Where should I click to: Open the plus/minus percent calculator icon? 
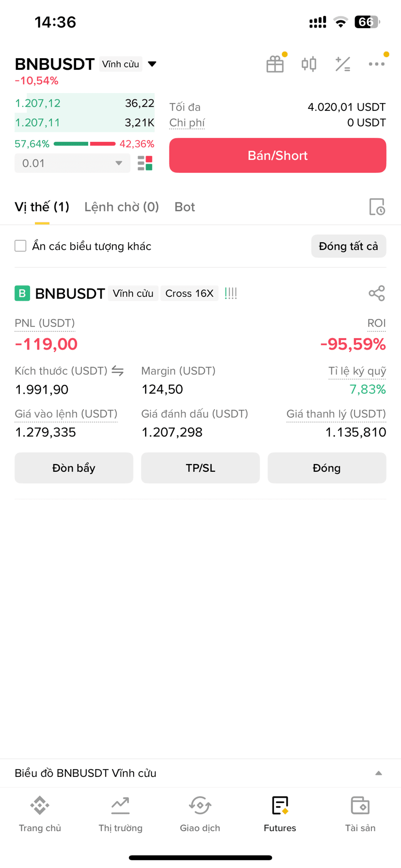(343, 64)
